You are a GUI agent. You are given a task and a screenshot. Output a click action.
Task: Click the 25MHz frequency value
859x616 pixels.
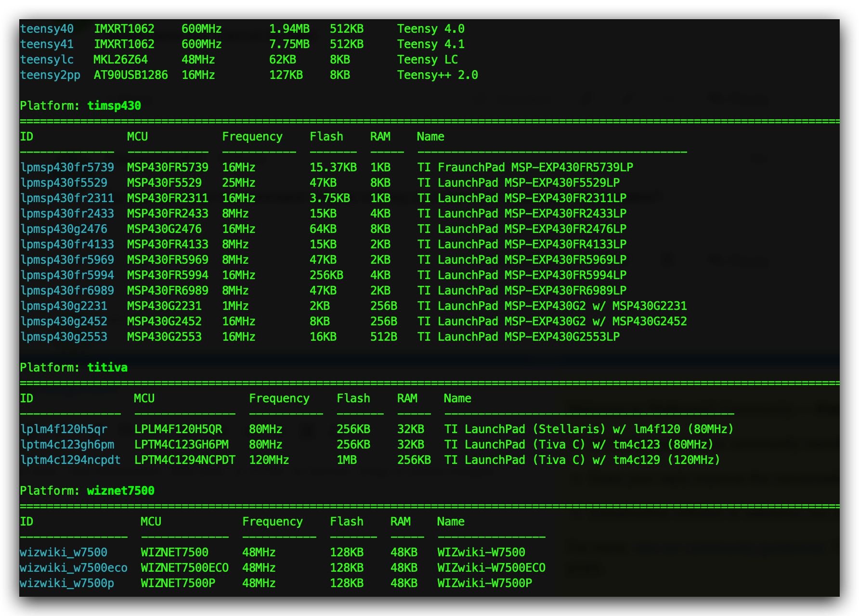(x=239, y=183)
